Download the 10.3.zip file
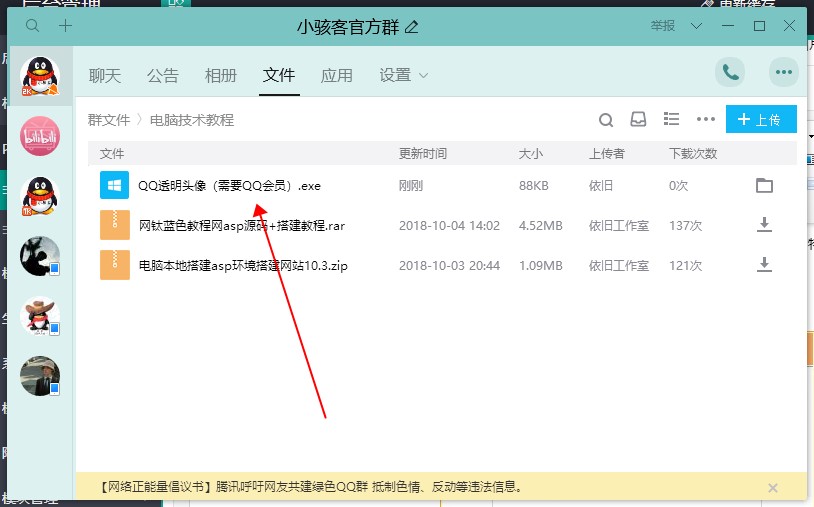Screen dimensions: 814x507 pyautogui.click(x=764, y=265)
